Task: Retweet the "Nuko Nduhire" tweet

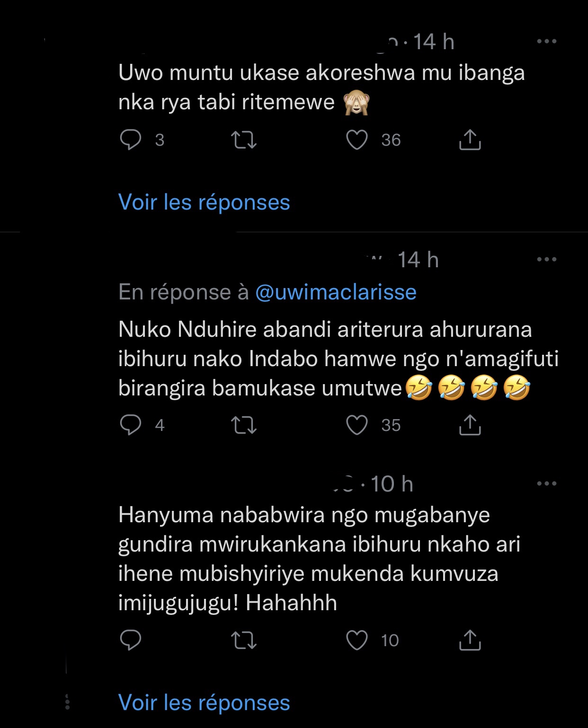Action: [243, 425]
